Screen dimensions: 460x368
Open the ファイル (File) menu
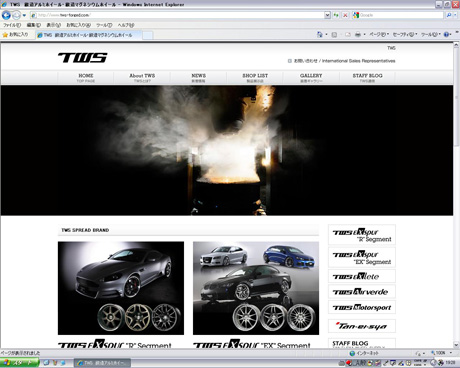(12, 25)
